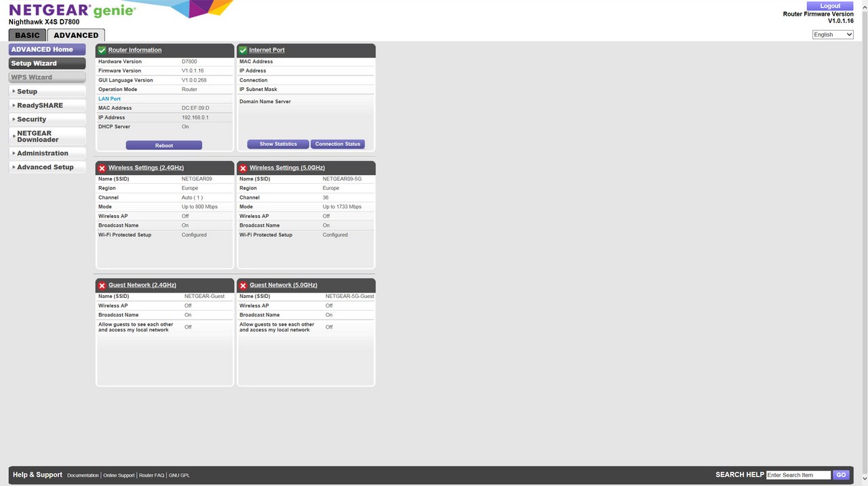Click the green check icon beside Internet Port
The image size is (868, 486).
[x=243, y=50]
